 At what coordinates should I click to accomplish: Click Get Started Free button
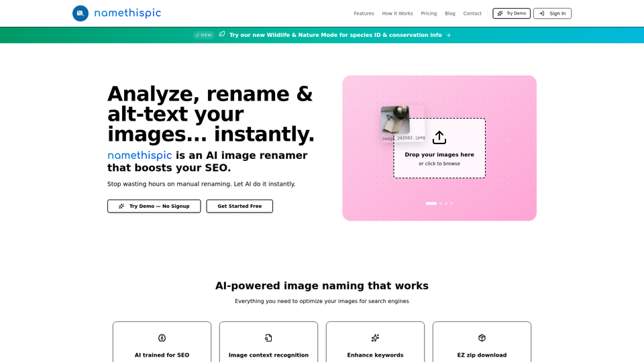coord(239,206)
